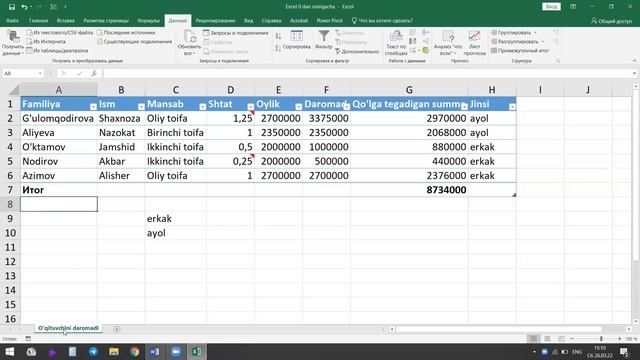Open the Mansab column filter dropdown
The height and width of the screenshot is (360, 640).
click(x=202, y=107)
